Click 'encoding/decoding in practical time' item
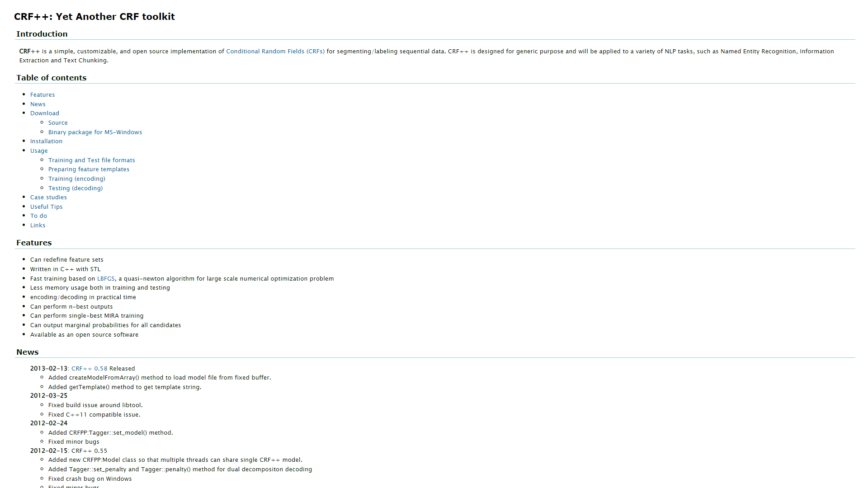This screenshot has height=488, width=868. [x=83, y=297]
